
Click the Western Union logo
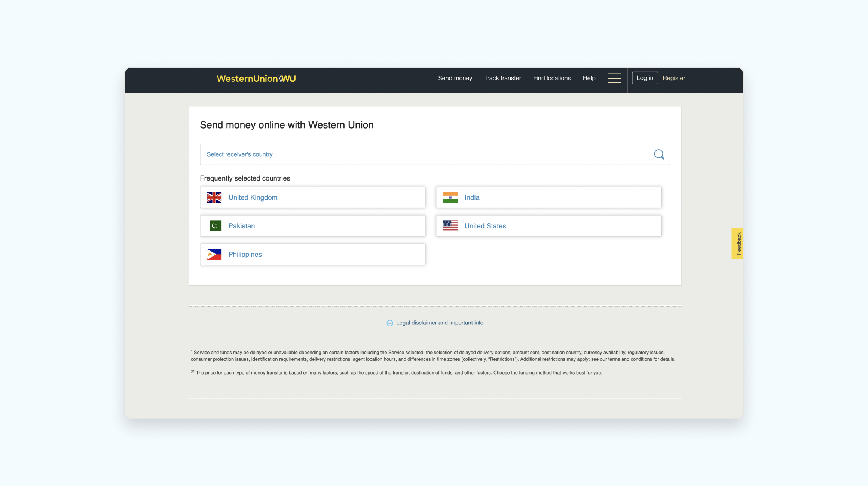coord(256,79)
